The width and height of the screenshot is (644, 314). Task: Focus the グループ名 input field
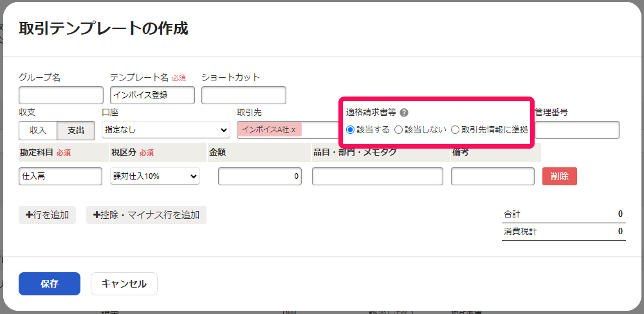60,95
